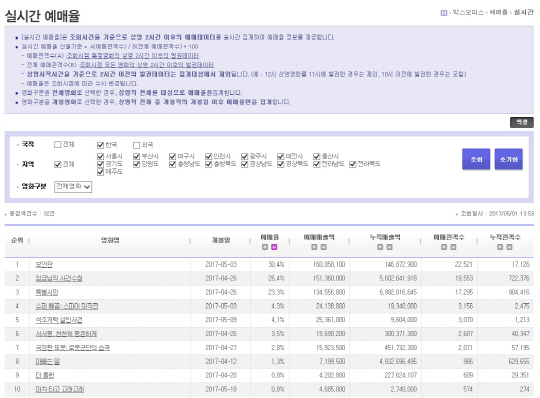
Task: Open the movie 임금님의 사건수첩
Action: pos(59,278)
